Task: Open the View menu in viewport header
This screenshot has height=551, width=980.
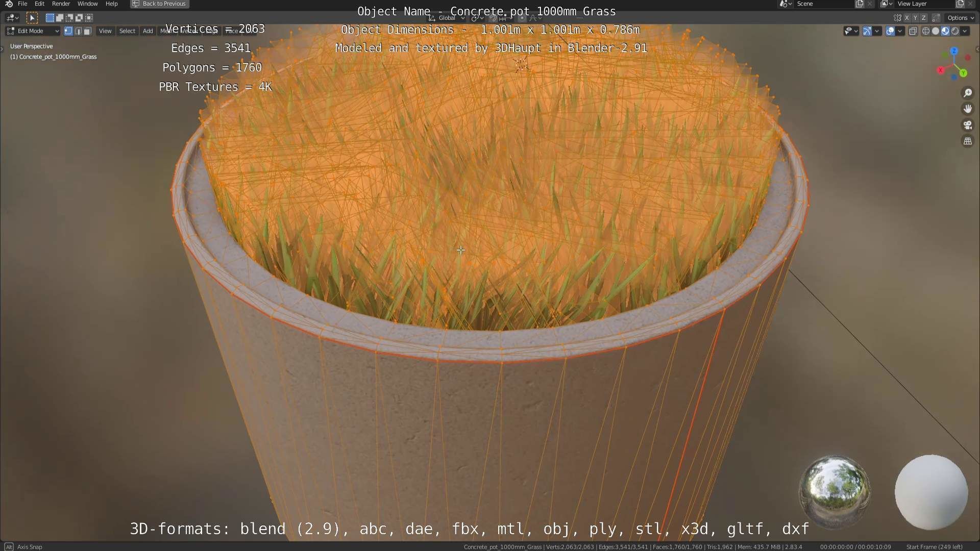Action: [x=105, y=31]
